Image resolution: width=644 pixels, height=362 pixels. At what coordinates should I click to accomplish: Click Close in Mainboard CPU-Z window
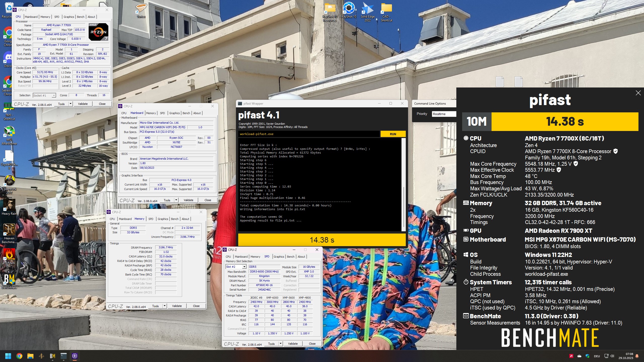coord(208,200)
